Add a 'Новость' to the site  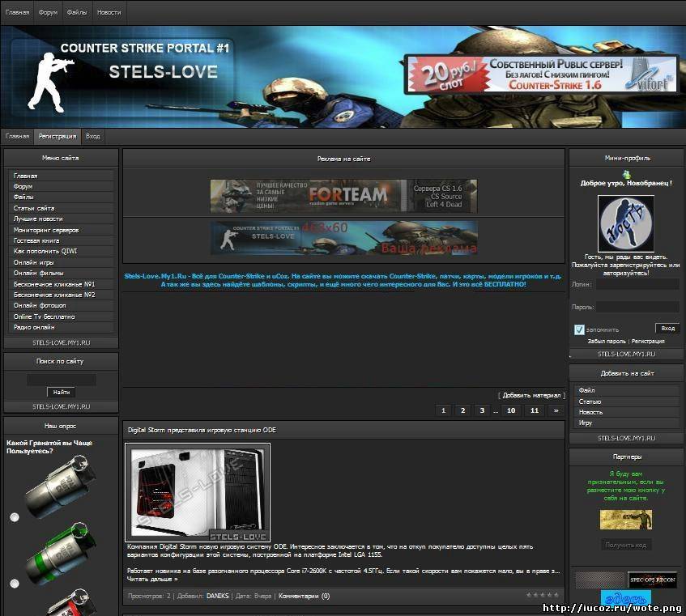[x=627, y=412]
